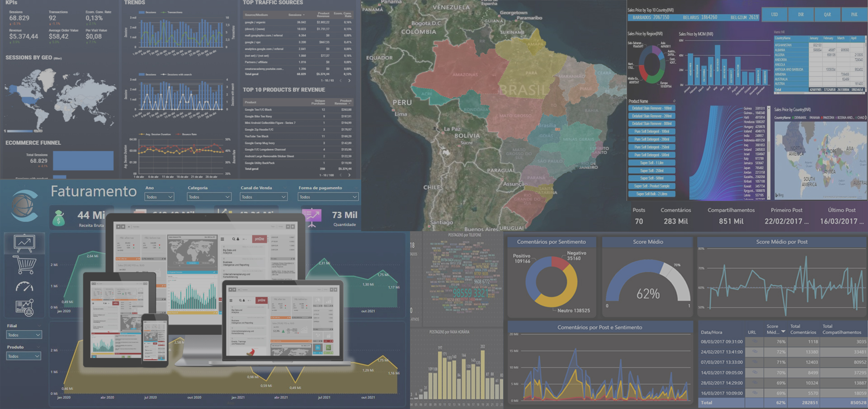This screenshot has height=409, width=868.
Task: Click the Source/Medium column header
Action: click(x=256, y=15)
